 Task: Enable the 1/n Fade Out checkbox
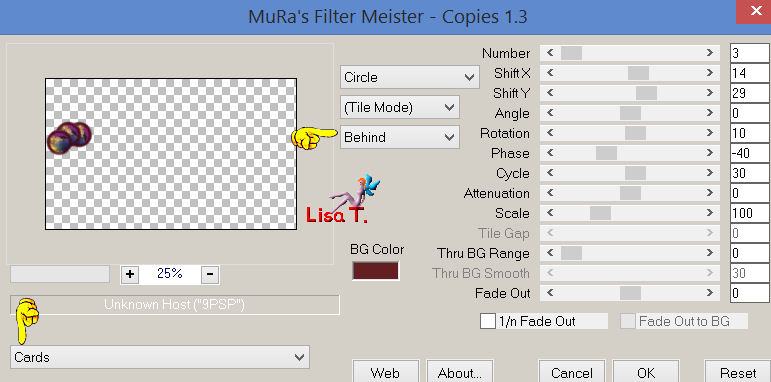click(x=488, y=322)
